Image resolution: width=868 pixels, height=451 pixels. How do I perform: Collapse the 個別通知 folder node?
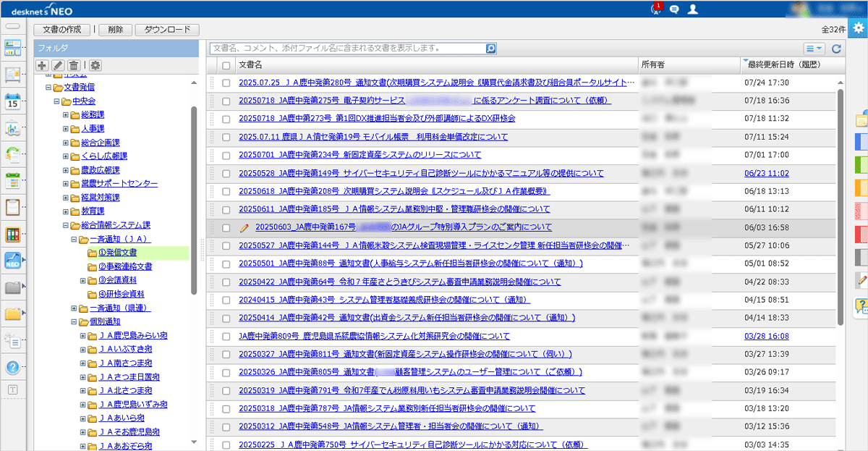point(74,321)
